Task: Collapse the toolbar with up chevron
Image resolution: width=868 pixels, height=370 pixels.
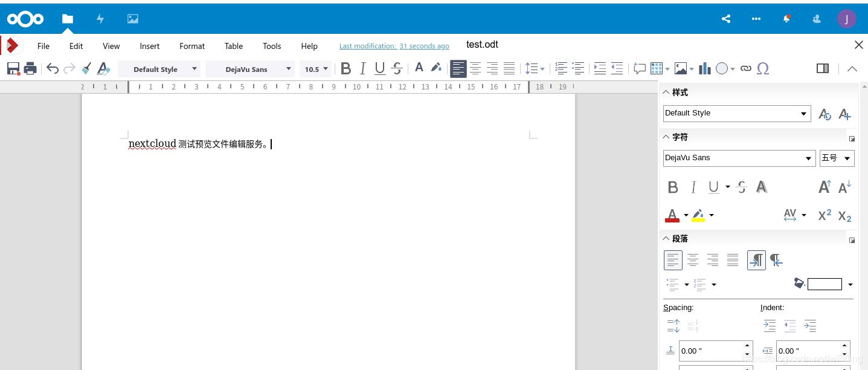Action: [x=852, y=69]
